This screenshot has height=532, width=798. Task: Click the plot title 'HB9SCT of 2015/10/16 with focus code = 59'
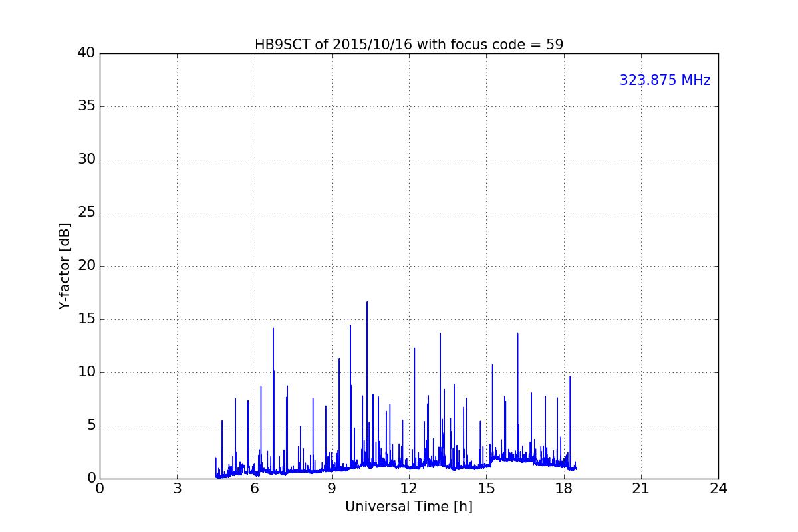409,45
